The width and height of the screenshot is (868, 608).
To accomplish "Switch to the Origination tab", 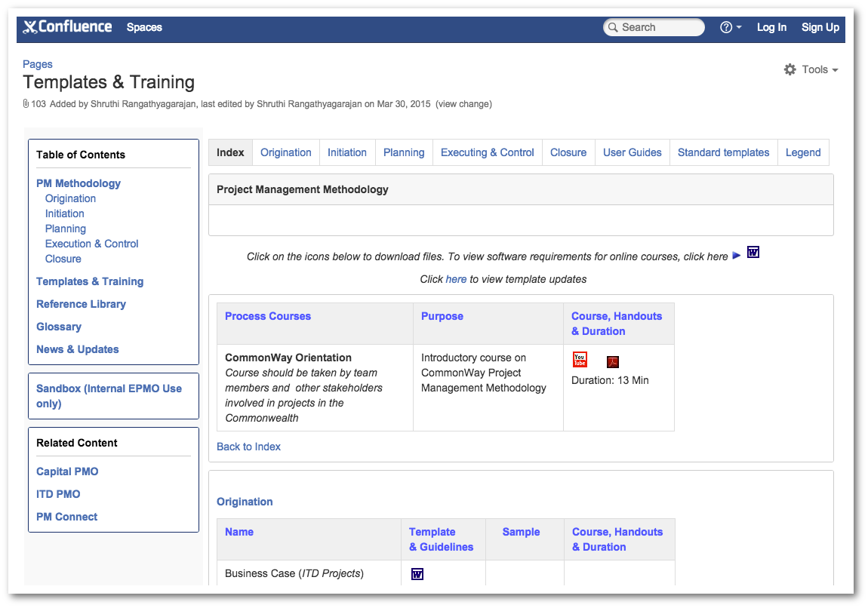I will pyautogui.click(x=285, y=152).
